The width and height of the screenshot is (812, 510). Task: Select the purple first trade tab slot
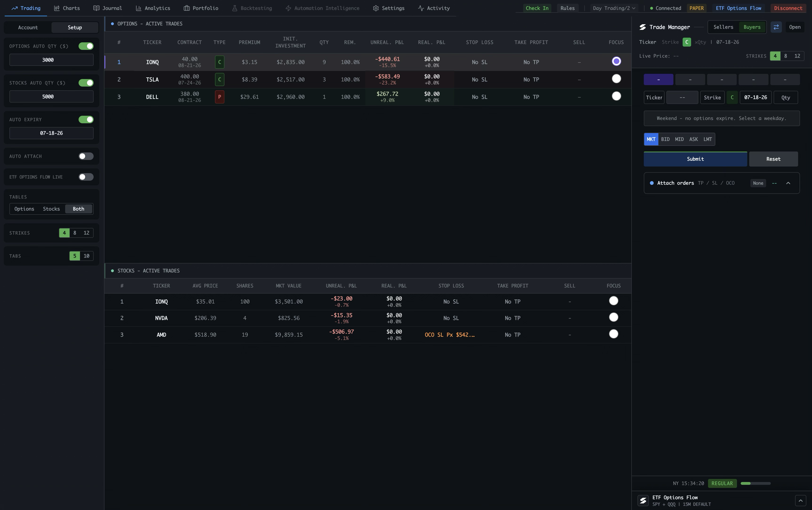[658, 80]
